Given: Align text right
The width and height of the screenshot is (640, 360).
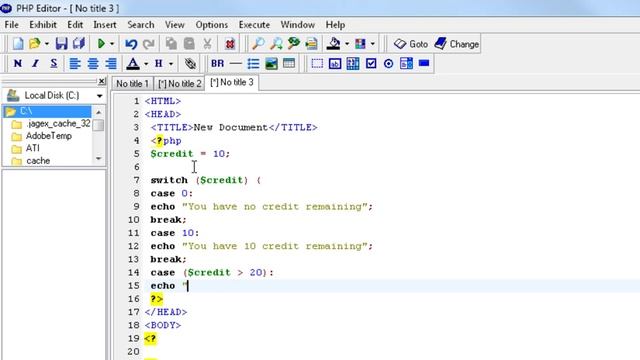Looking at the screenshot, I should pyautogui.click(x=111, y=63).
